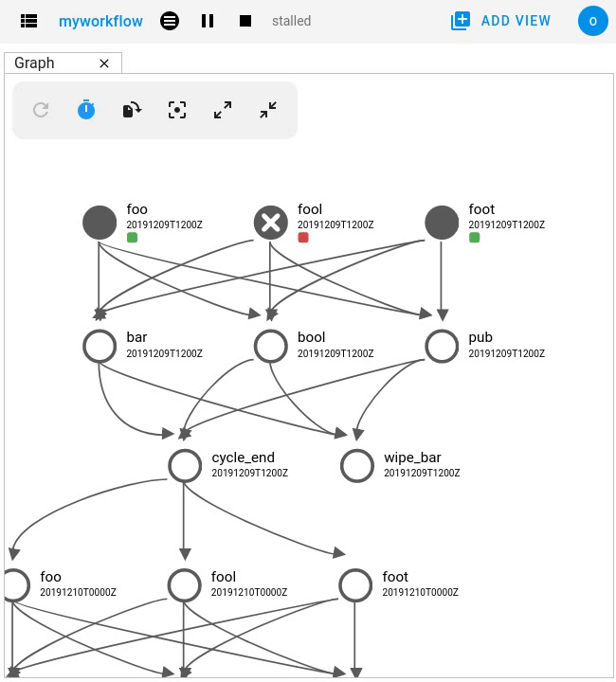Open the user profile avatar
616x682 pixels.
pyautogui.click(x=593, y=21)
